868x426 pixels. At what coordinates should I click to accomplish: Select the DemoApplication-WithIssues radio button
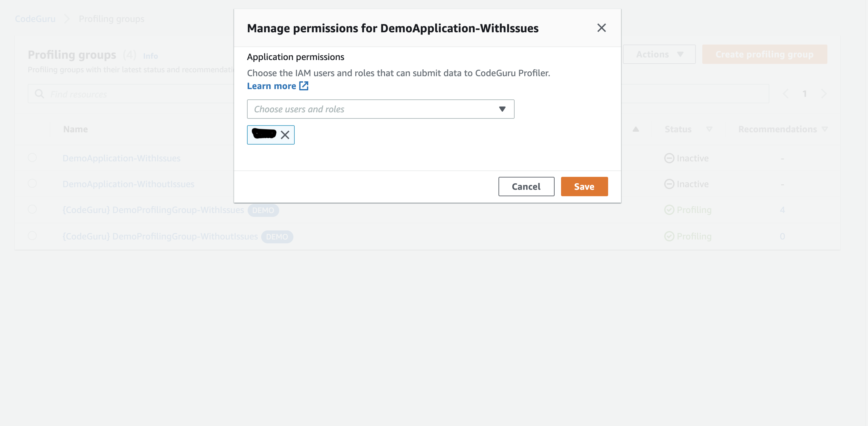click(x=32, y=157)
